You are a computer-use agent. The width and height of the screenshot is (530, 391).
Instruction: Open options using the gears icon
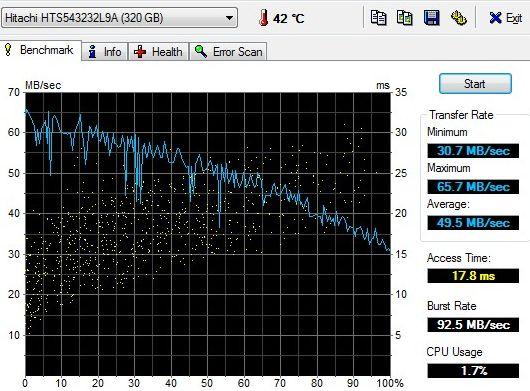(459, 18)
